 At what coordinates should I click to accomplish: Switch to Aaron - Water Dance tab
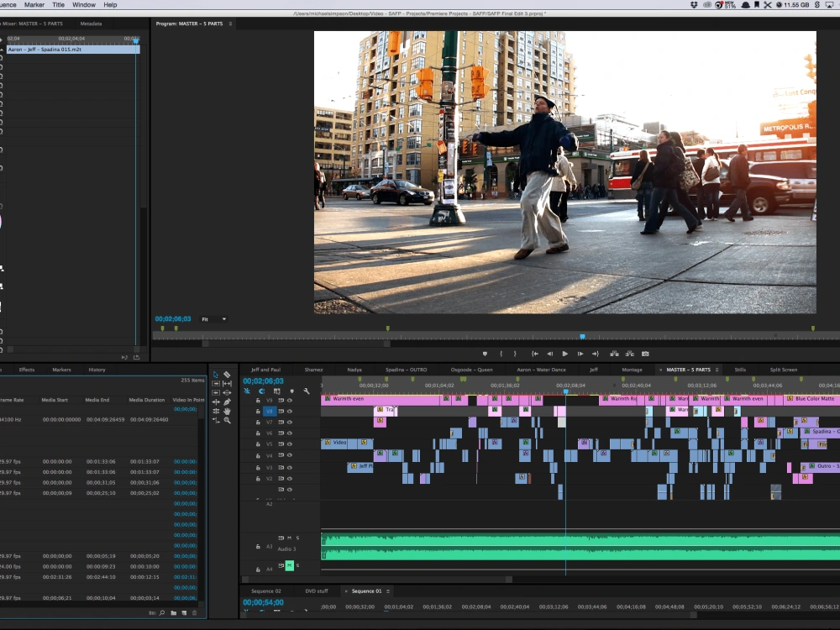click(x=541, y=370)
